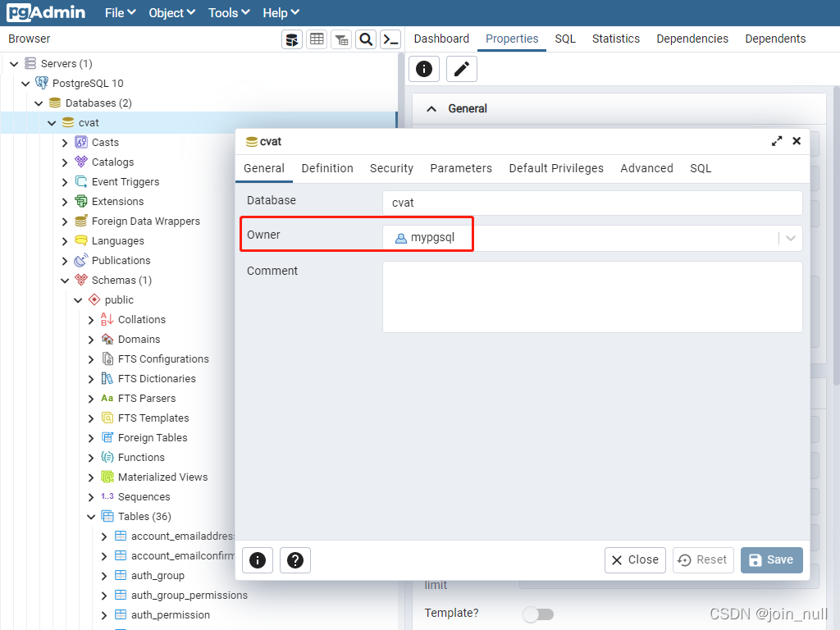Image resolution: width=840 pixels, height=630 pixels.
Task: Click the Filtered Rows icon in Browser toolbar
Action: 341,39
